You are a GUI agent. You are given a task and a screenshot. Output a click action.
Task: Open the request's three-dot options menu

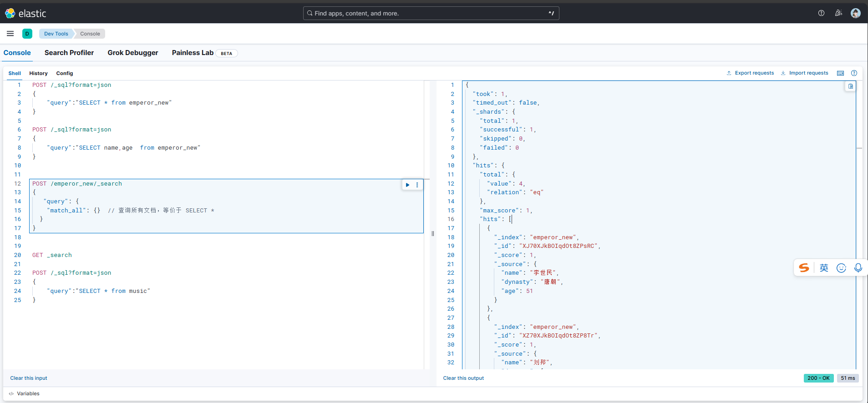click(x=417, y=185)
